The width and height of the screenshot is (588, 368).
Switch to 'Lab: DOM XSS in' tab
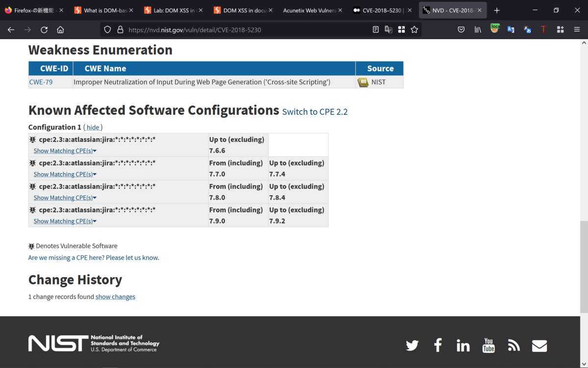172,10
